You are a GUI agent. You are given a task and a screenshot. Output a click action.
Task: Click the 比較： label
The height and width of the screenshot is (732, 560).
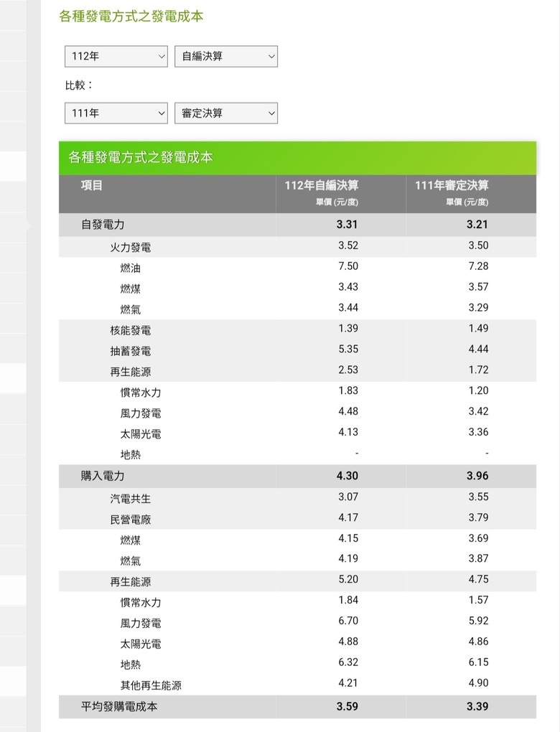click(79, 85)
